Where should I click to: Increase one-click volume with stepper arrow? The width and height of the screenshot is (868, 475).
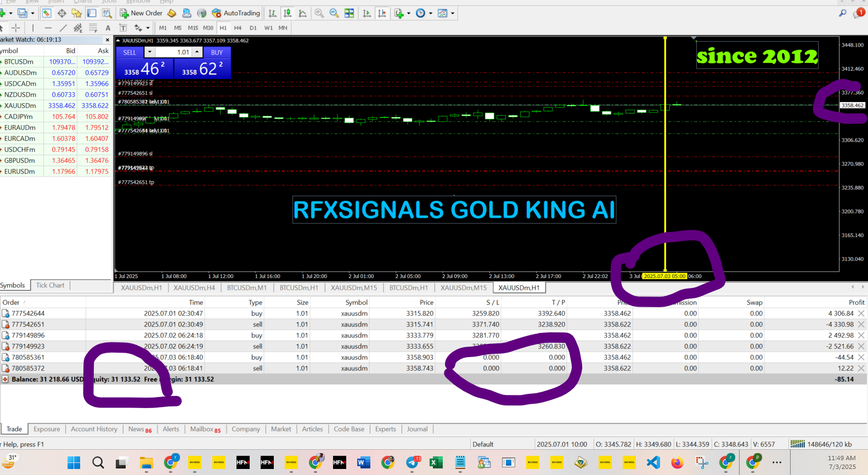(197, 52)
